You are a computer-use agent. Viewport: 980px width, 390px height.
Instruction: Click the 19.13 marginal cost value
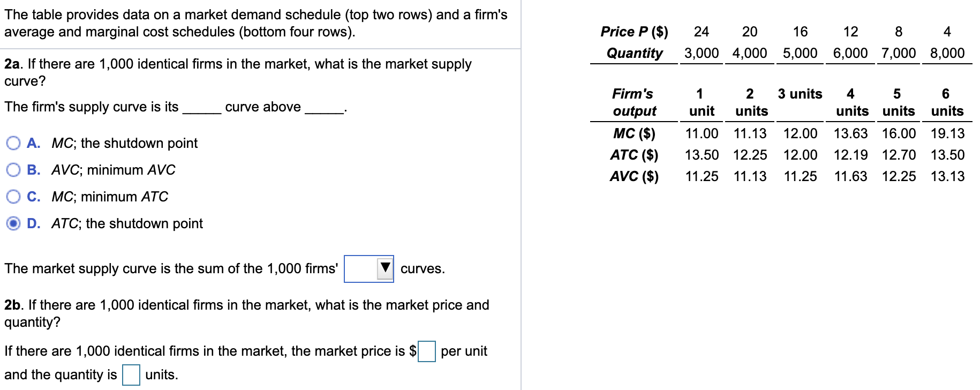(947, 133)
